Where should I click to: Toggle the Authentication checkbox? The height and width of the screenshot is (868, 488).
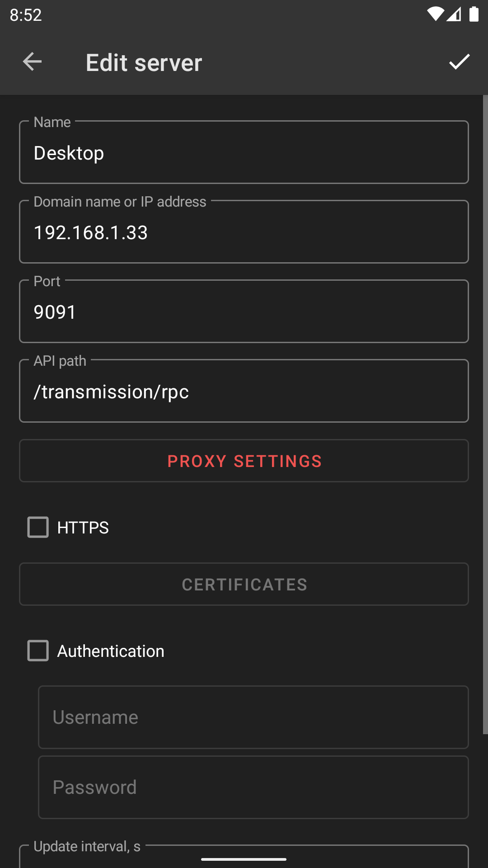pyautogui.click(x=38, y=651)
